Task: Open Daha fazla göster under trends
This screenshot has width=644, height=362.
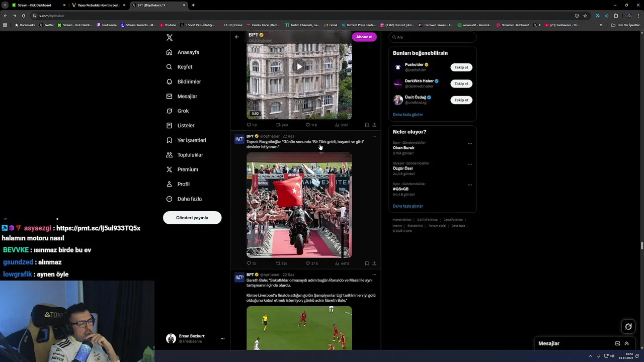Action: point(408,206)
